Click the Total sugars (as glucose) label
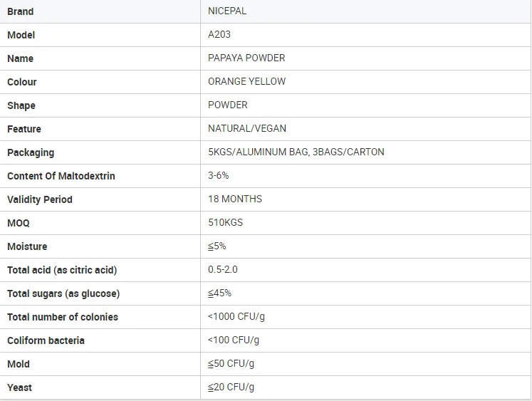Image resolution: width=532 pixels, height=401 pixels. click(x=63, y=293)
